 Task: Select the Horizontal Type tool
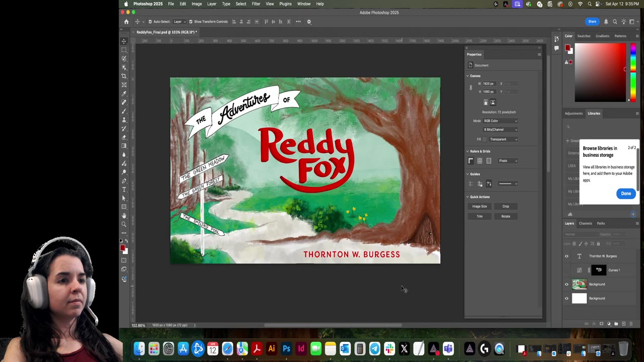(124, 190)
